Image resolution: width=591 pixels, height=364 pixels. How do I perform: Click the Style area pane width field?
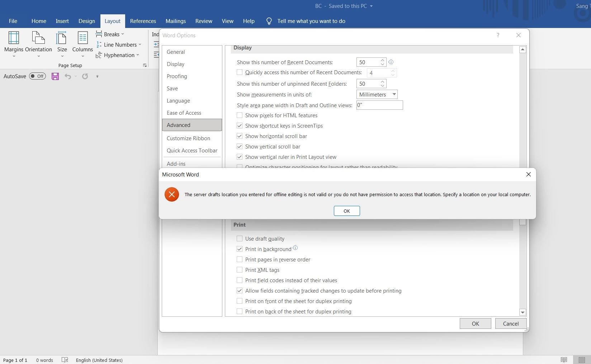coord(379,105)
